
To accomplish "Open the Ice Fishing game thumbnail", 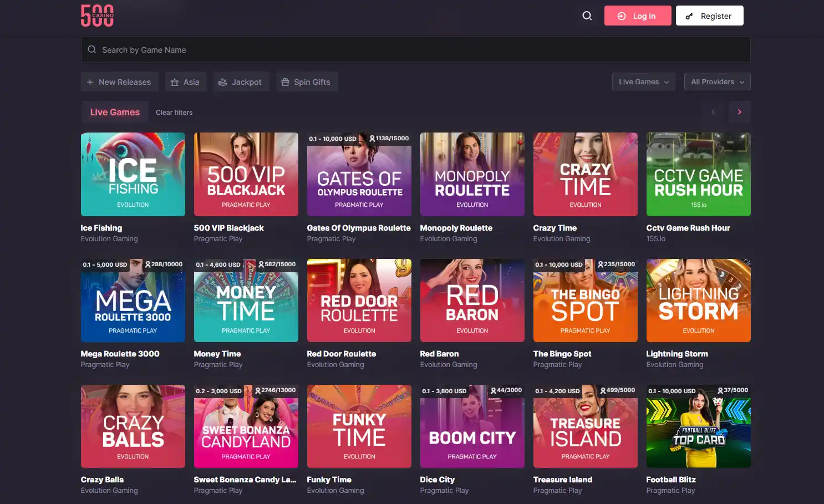I will 133,174.
